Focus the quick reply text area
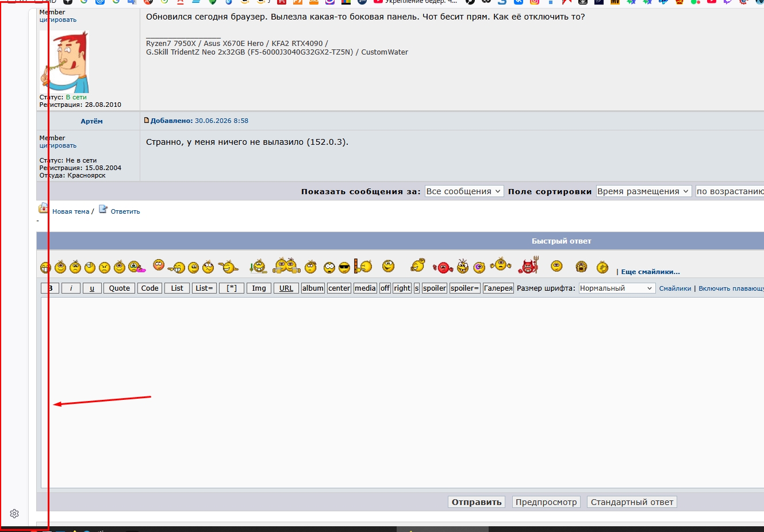This screenshot has height=532, width=764. [402, 392]
